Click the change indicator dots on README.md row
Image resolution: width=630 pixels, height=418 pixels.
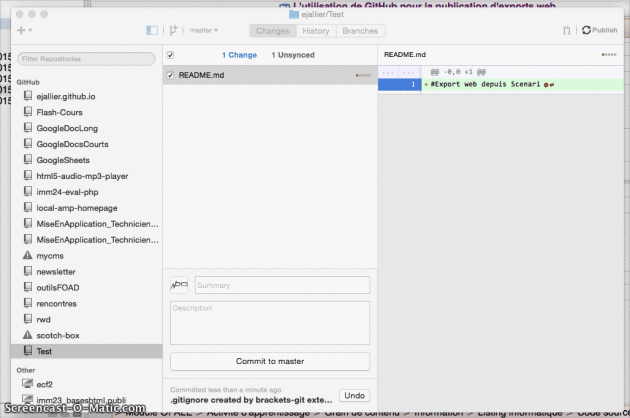[x=363, y=75]
